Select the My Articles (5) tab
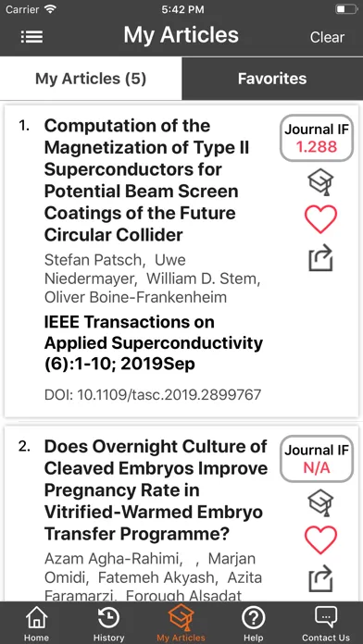 coord(91,79)
